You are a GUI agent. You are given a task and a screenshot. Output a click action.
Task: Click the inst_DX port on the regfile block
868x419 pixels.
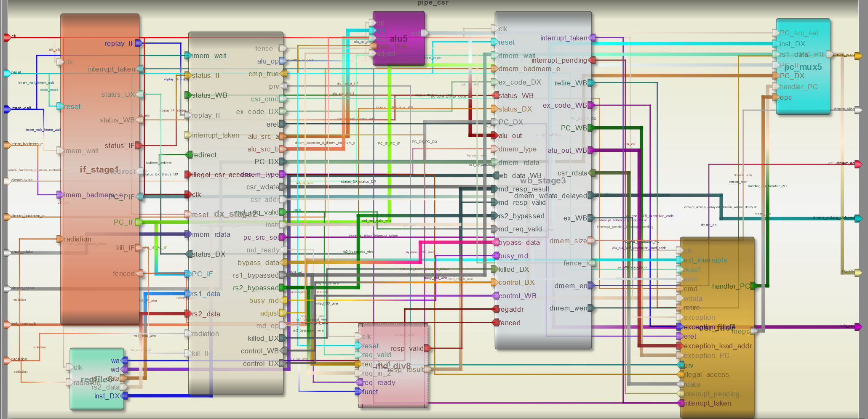[124, 396]
